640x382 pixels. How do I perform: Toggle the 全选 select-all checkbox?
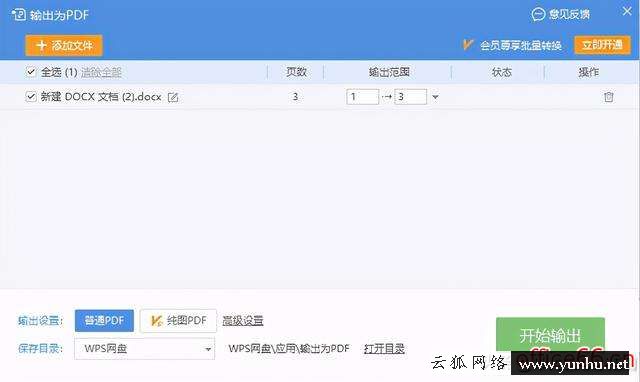[x=31, y=72]
